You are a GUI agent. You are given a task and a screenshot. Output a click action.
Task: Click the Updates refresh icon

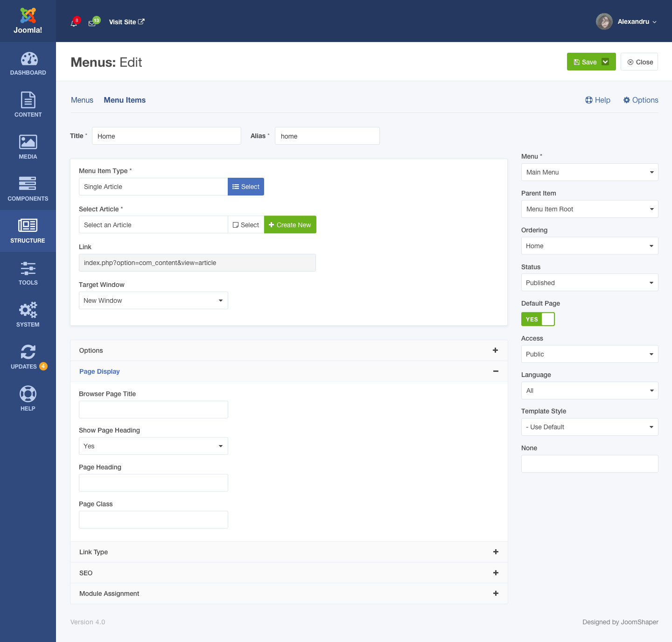[x=28, y=352]
